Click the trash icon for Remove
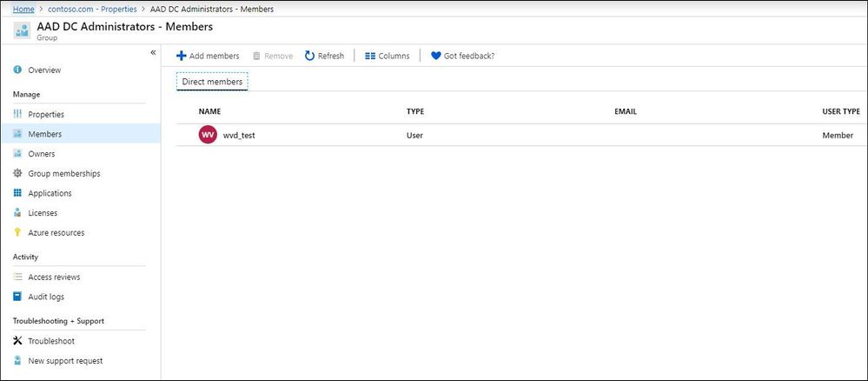Image resolution: width=868 pixels, height=381 pixels. (x=256, y=56)
